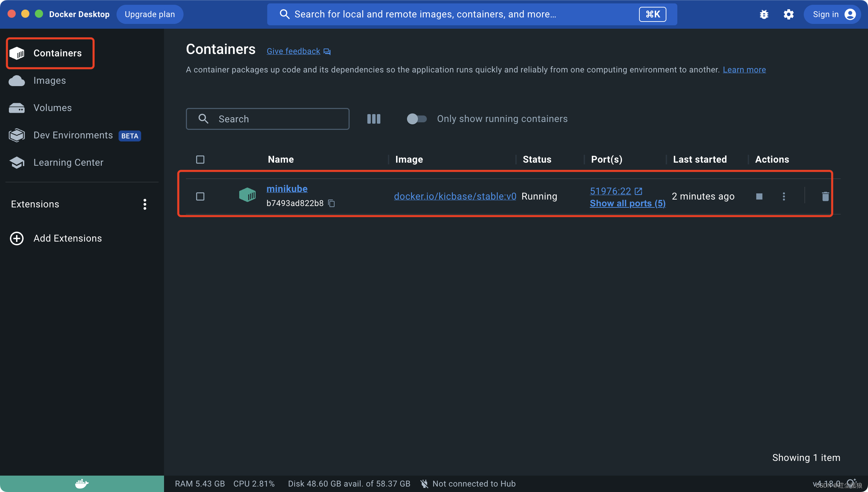
Task: Open the docker.io/kicbase/stable image link
Action: [x=455, y=196]
